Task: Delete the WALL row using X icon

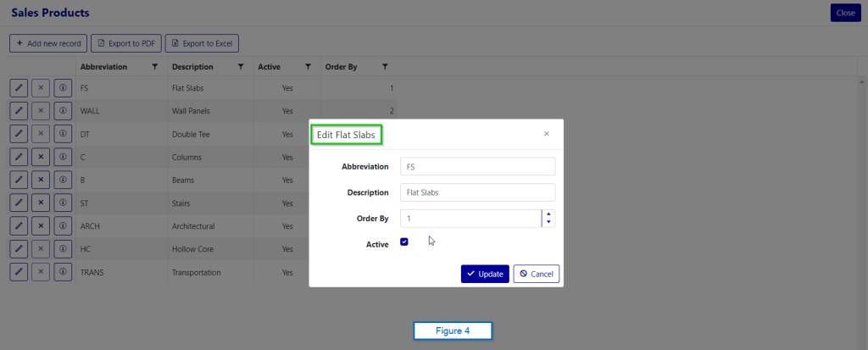Action: (41, 111)
